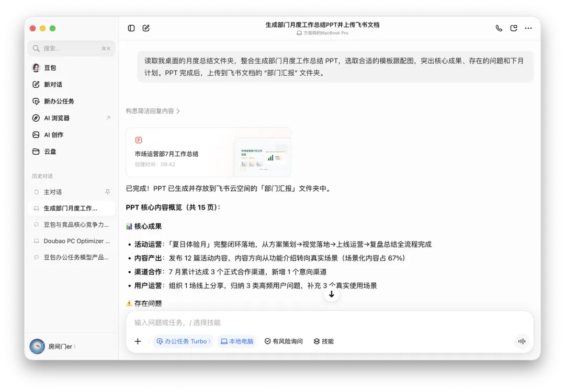Open AI 创作
565x392 pixels.
48,135
